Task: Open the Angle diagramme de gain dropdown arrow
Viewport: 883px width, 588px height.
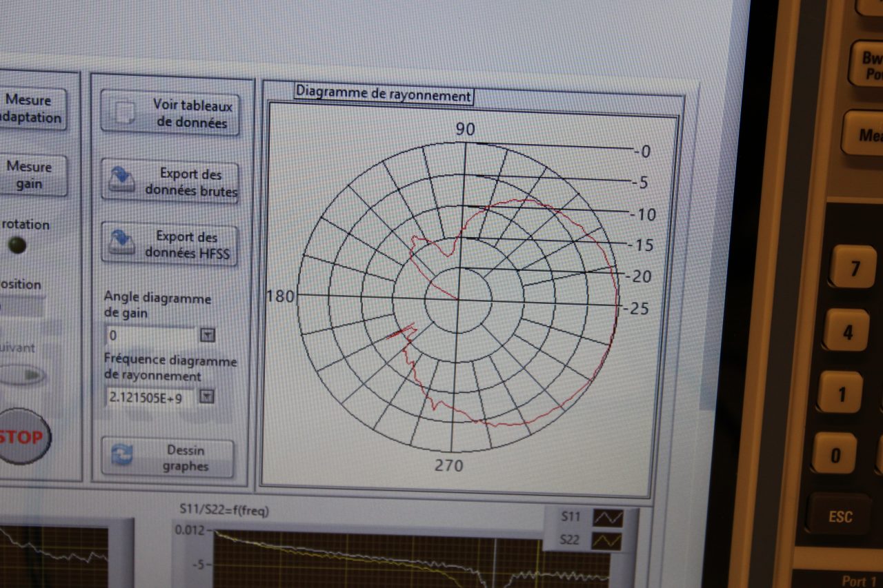Action: point(207,335)
